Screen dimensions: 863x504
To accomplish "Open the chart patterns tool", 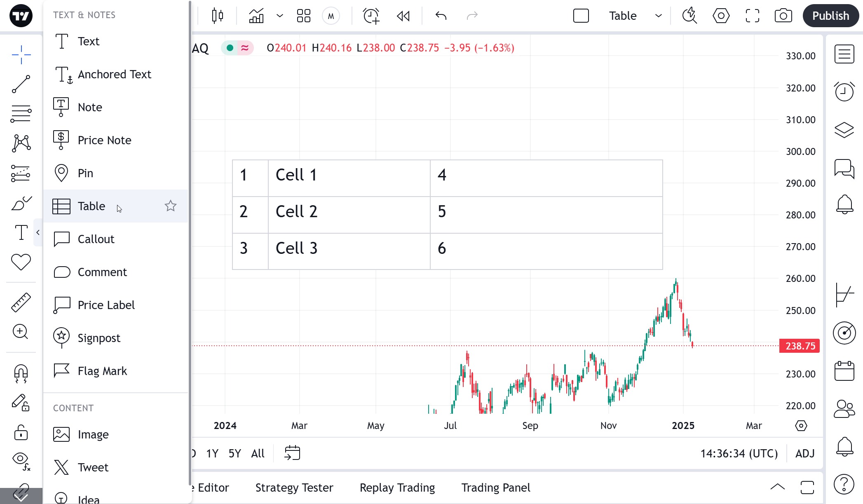I will (21, 143).
